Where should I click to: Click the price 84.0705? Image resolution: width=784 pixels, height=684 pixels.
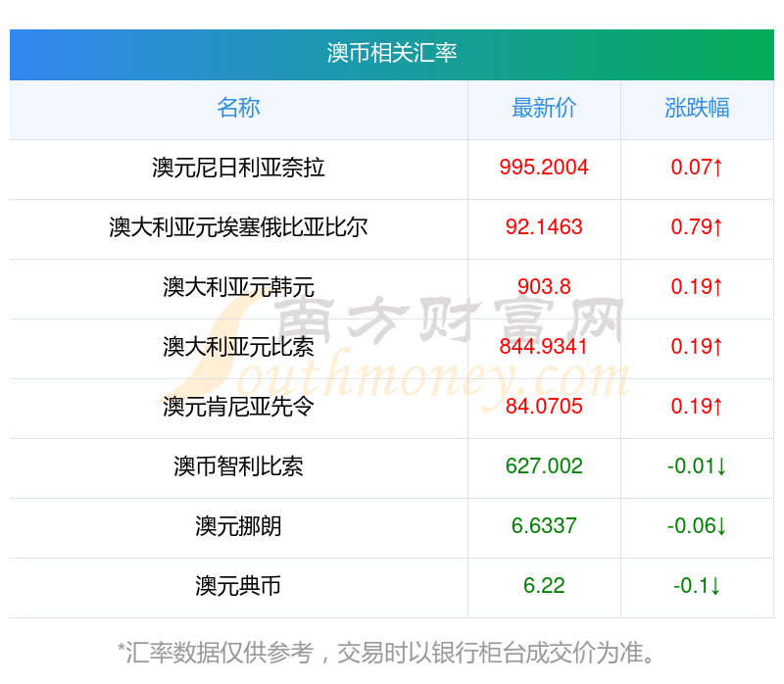pyautogui.click(x=544, y=406)
